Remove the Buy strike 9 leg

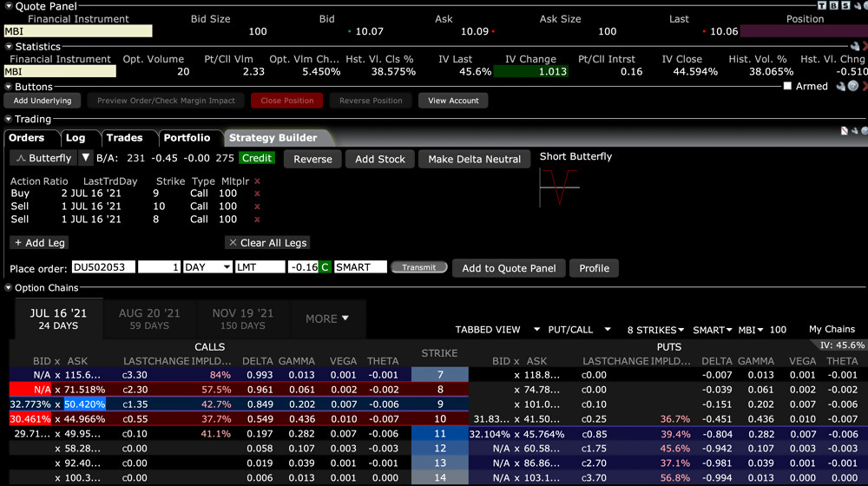tap(257, 194)
